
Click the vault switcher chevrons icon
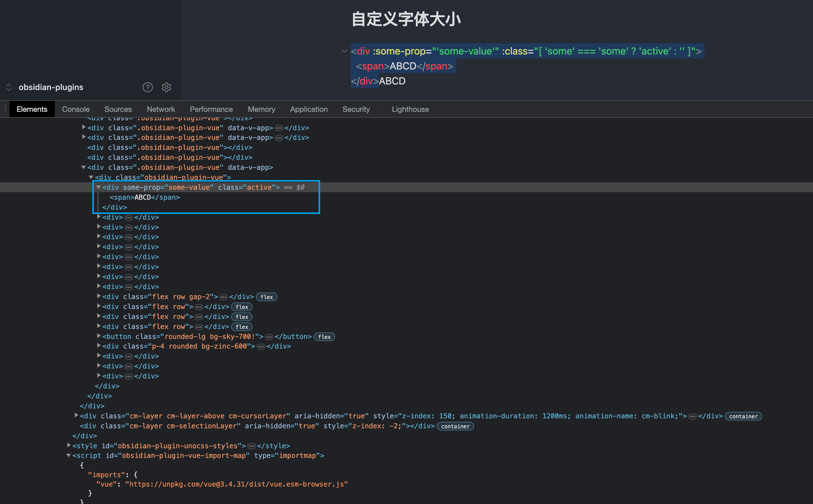(x=9, y=87)
